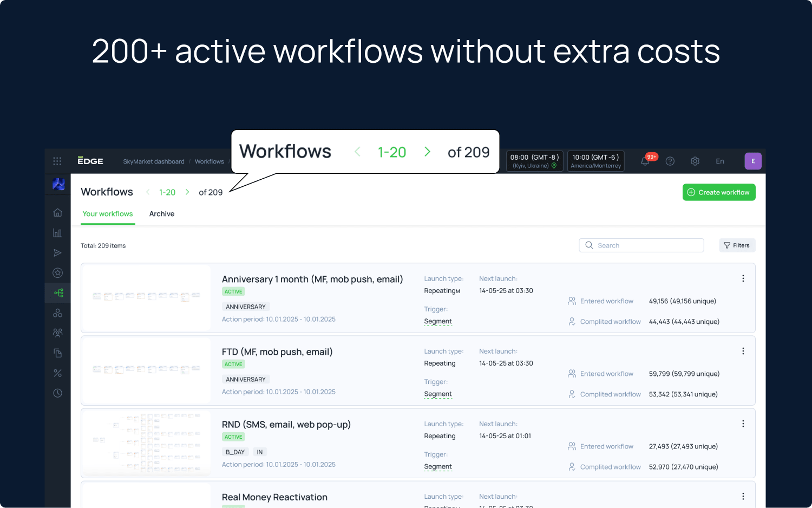Open the analytics bar chart sidebar icon
Screen dimensions: 812x508
(x=58, y=233)
